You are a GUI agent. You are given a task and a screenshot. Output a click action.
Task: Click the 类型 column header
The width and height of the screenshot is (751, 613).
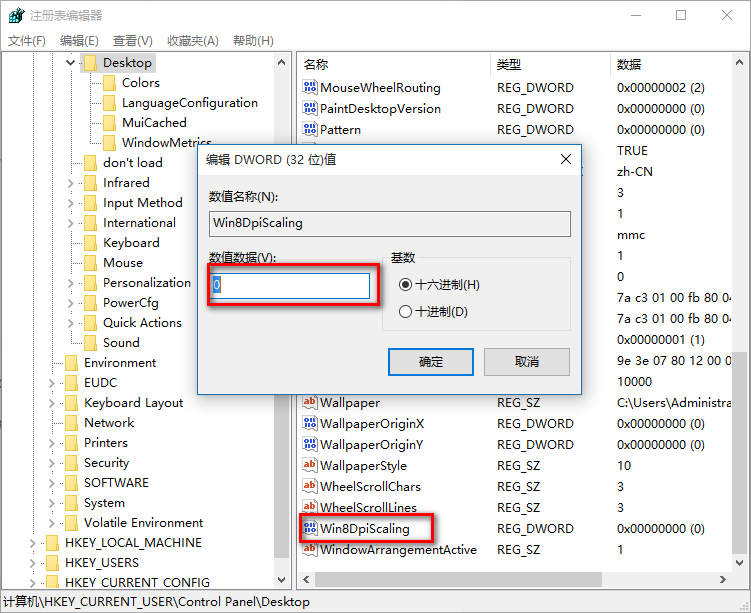(x=550, y=65)
